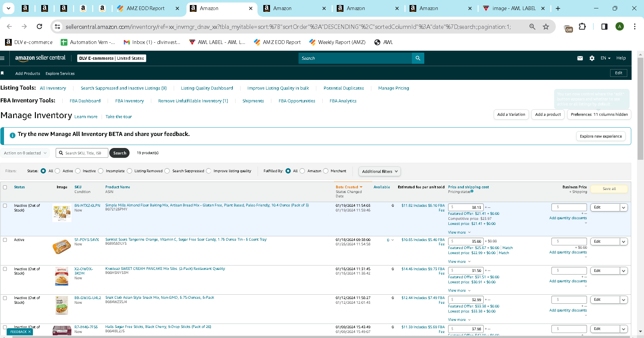
Task: Select the Search Suppressed status radio
Action: coord(167,171)
